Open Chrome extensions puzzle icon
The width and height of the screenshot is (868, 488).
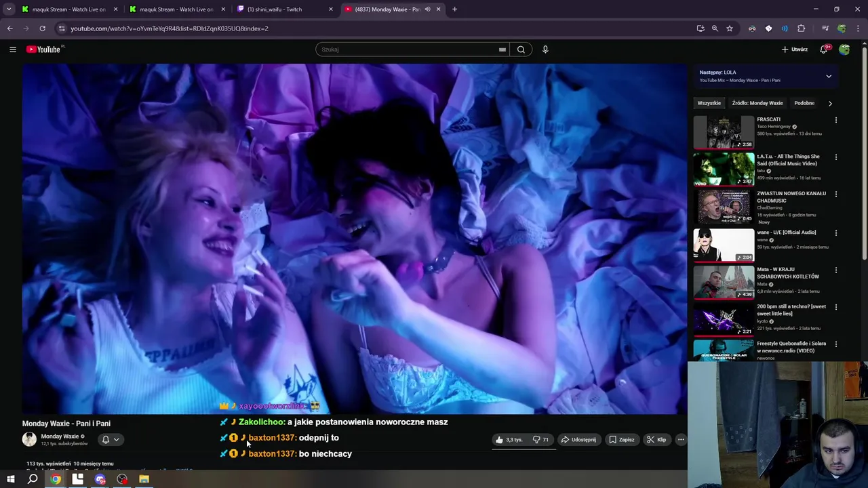[x=801, y=28]
